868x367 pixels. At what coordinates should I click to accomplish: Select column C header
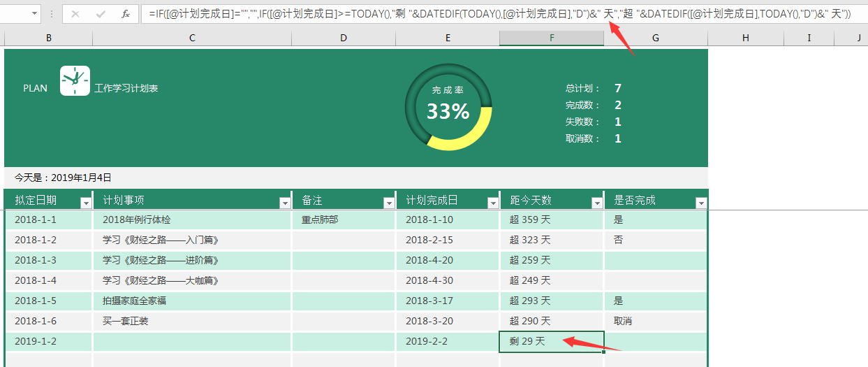192,38
